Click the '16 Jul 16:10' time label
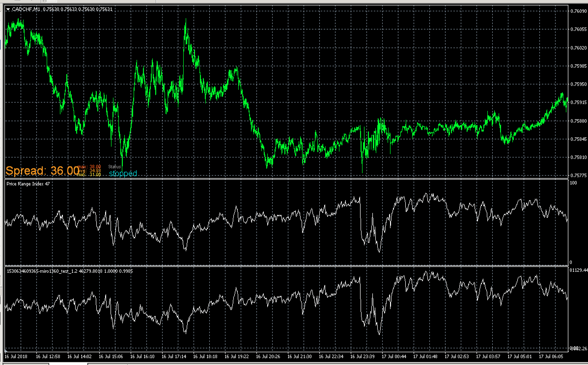Viewport: 588px width, 365px height. tap(142, 356)
